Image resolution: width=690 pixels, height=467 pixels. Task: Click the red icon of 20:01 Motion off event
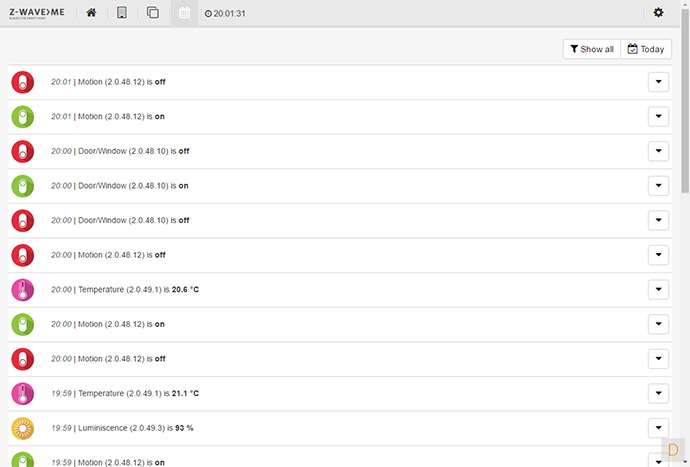[22, 83]
